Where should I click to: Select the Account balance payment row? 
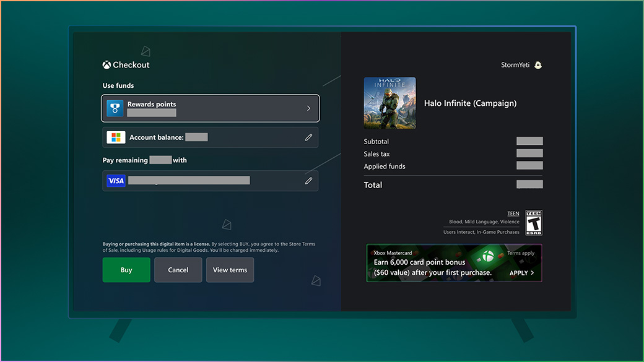click(211, 137)
